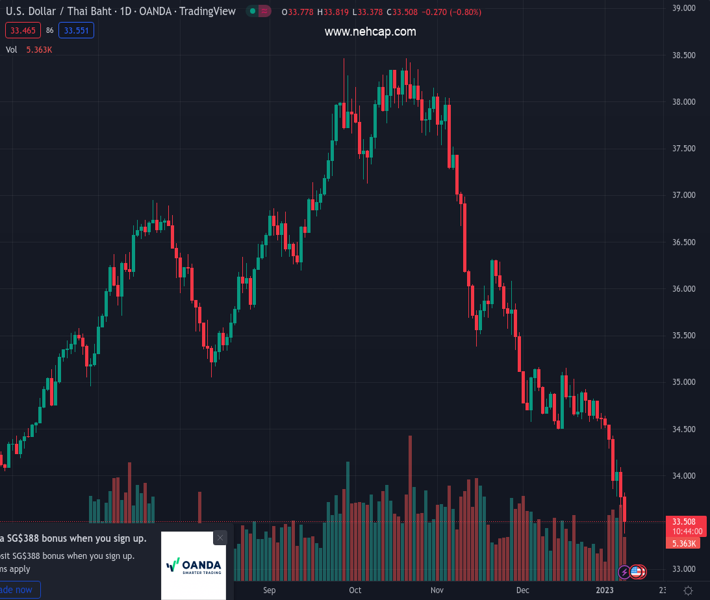Viewport: 710px width, 600px height.
Task: Click the current price label 33.508
Action: click(x=684, y=521)
